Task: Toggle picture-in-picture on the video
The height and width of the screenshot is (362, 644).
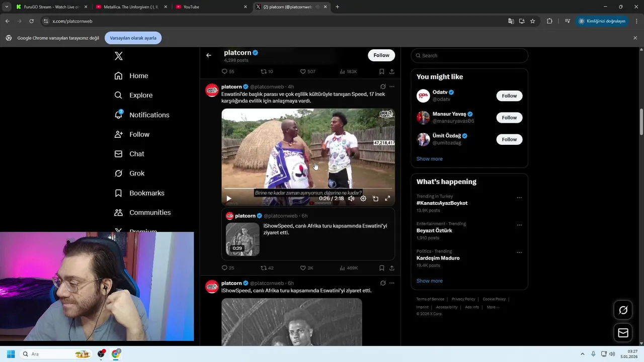Action: 375,199
